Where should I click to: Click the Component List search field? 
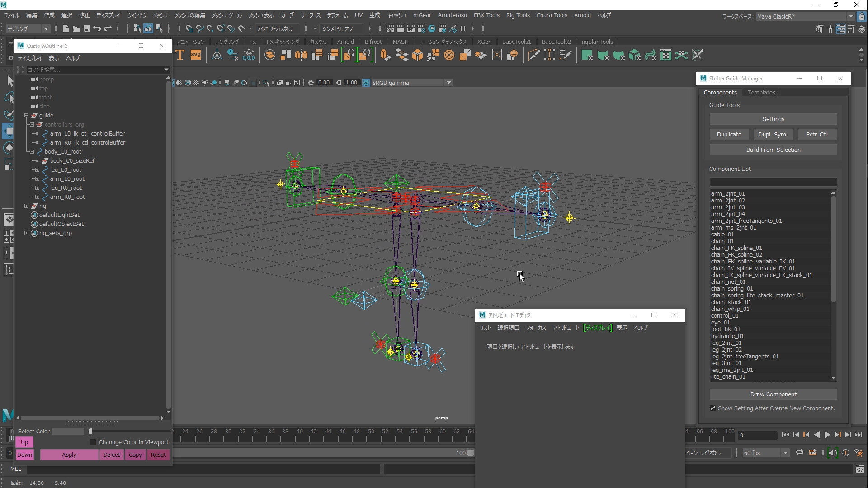[773, 182]
